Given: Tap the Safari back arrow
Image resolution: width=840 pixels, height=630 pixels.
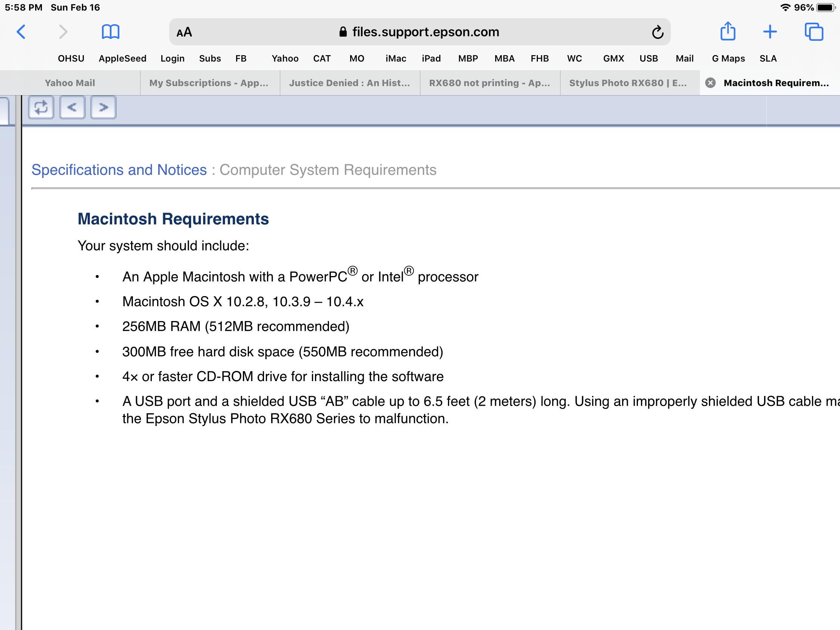Looking at the screenshot, I should (21, 32).
